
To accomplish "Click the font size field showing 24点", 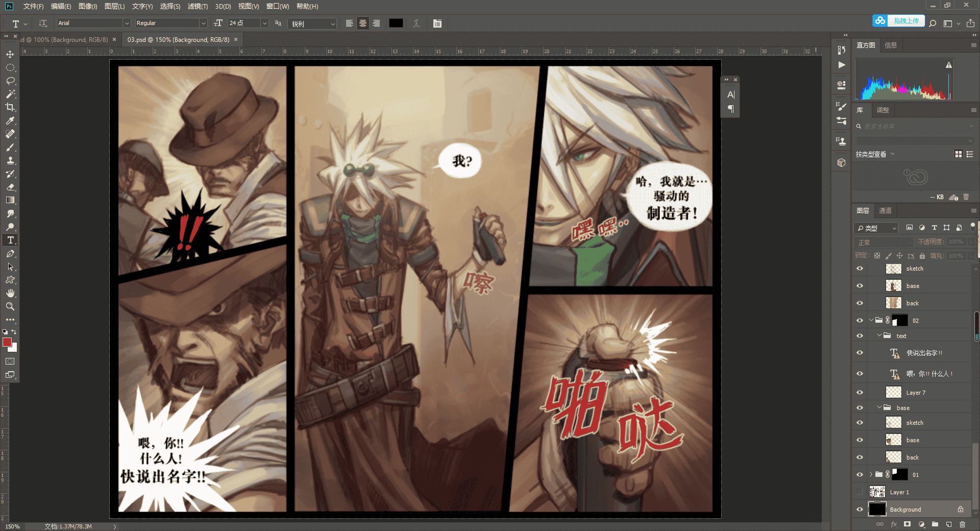I will click(x=244, y=23).
